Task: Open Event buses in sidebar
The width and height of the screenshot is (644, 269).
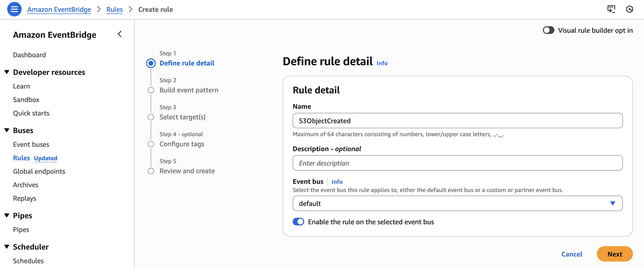Action: pos(31,144)
